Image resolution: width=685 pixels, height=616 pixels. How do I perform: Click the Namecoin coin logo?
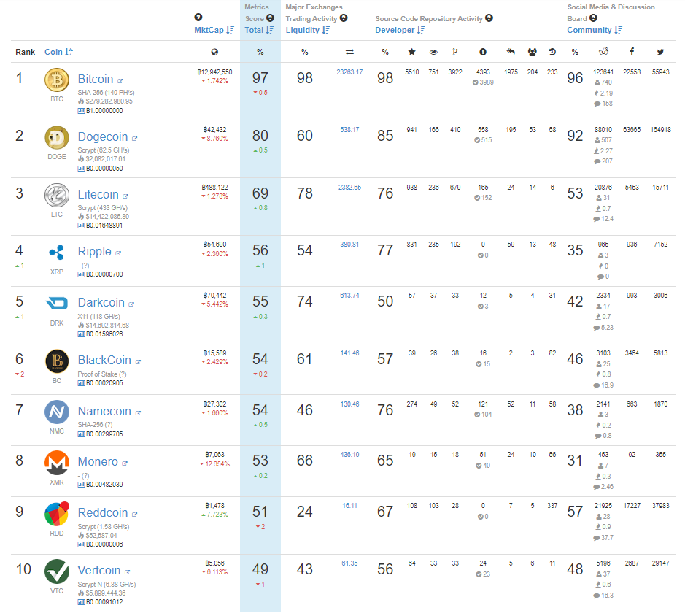click(57, 412)
